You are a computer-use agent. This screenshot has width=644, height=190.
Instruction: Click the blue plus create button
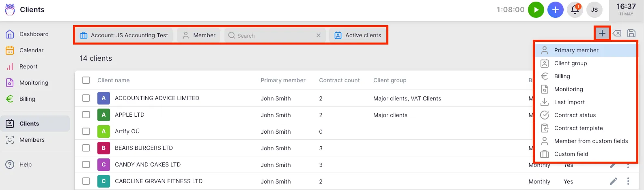point(555,10)
